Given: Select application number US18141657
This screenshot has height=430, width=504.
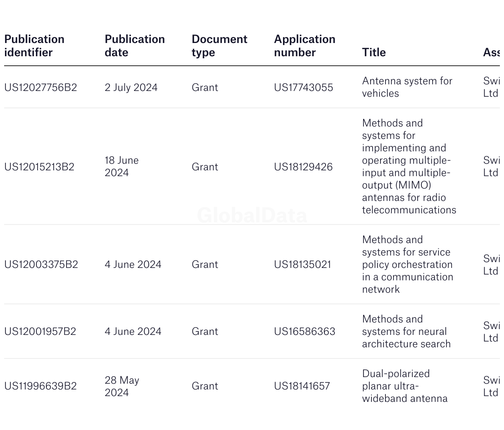Looking at the screenshot, I should coord(302,386).
